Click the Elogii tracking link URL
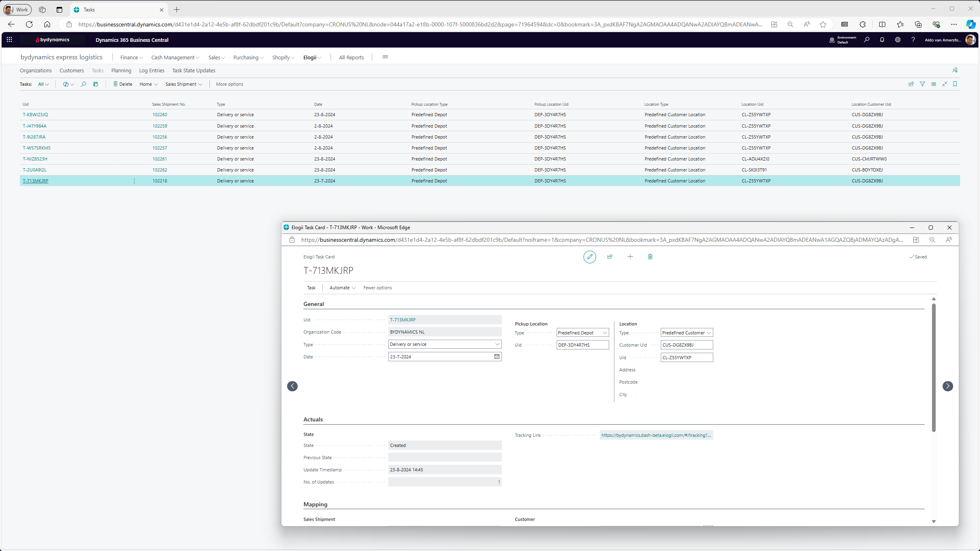 tap(656, 435)
